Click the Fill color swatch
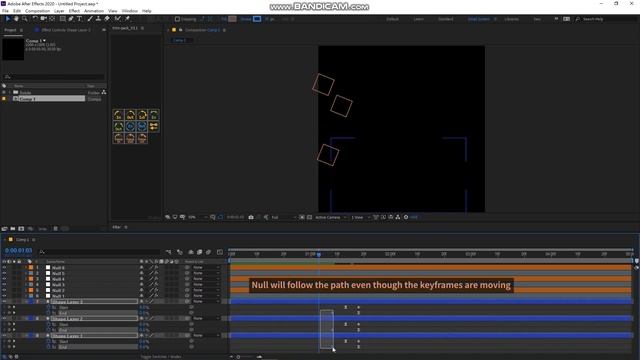This screenshot has height=360, width=640. tap(232, 19)
